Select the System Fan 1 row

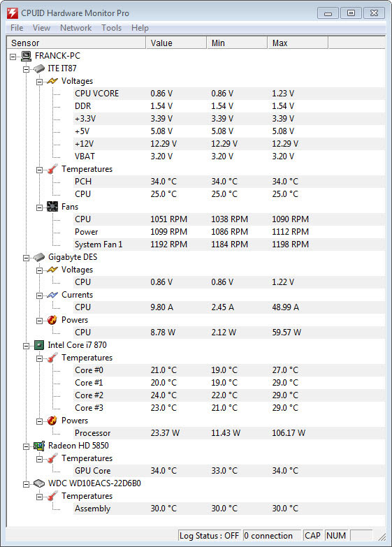click(x=229, y=245)
